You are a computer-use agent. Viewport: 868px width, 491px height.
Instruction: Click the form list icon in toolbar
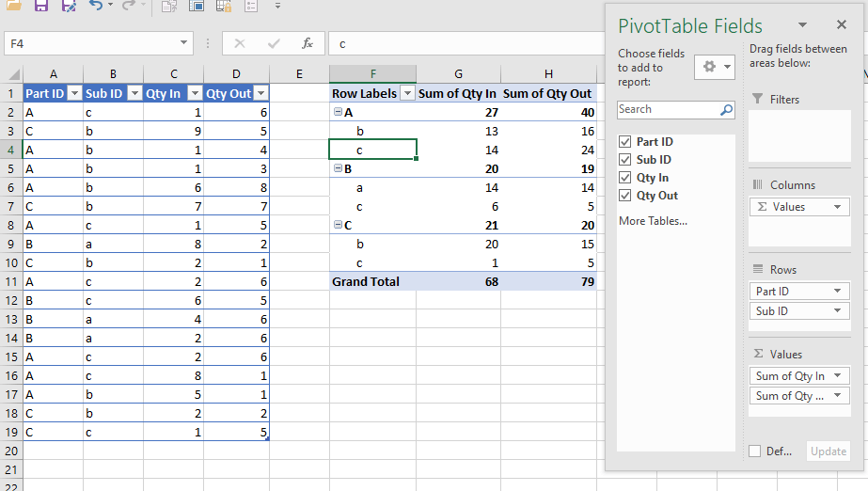(251, 6)
